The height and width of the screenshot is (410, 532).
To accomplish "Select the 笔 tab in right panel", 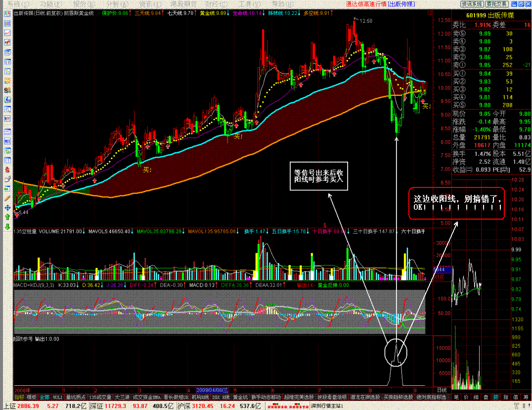I will (x=456, y=397).
